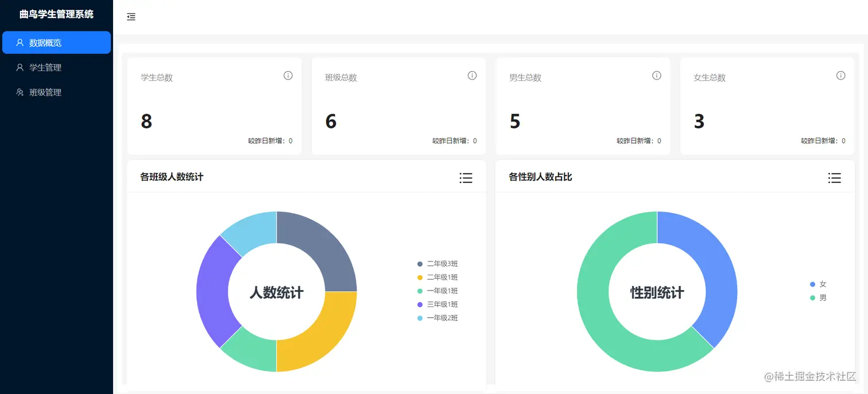Toggle the 一年级1班 legend entry
Screen dimensions: 868x394
[x=437, y=291]
